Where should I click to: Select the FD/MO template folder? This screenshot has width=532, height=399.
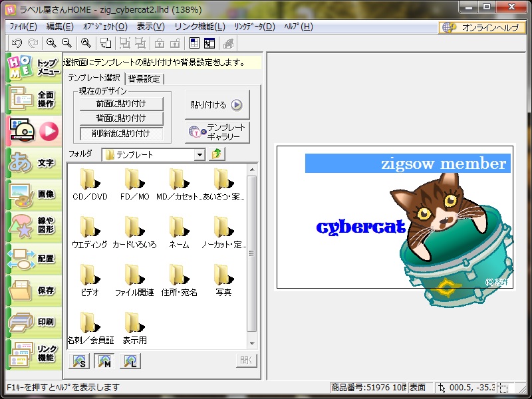135,185
